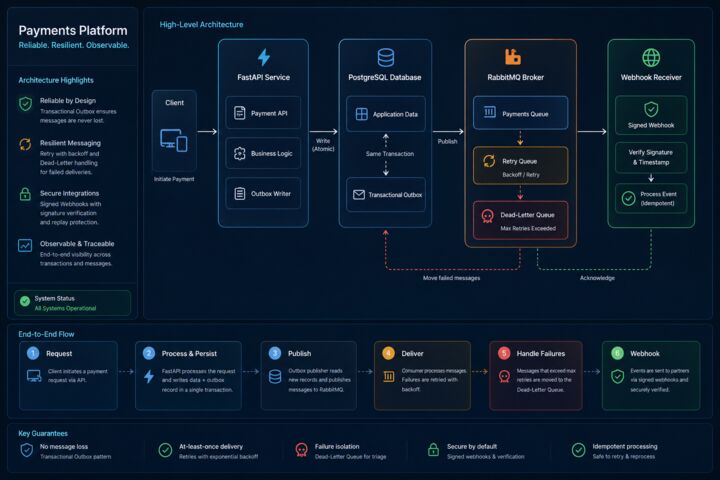720x480 pixels.
Task: Click the Webhook step shield icon
Action: pos(618,377)
